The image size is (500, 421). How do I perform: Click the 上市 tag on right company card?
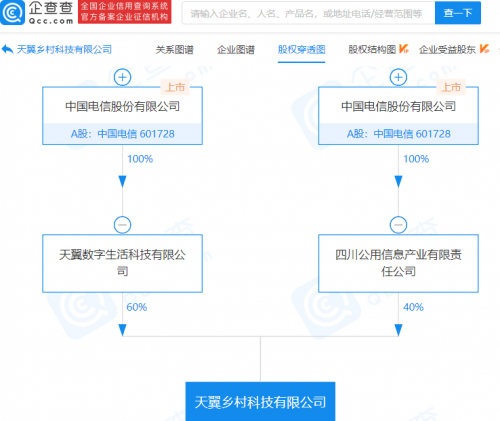451,87
